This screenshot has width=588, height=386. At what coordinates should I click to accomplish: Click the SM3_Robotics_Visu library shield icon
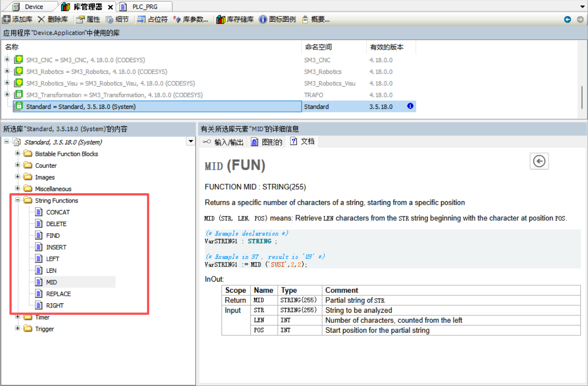[18, 83]
